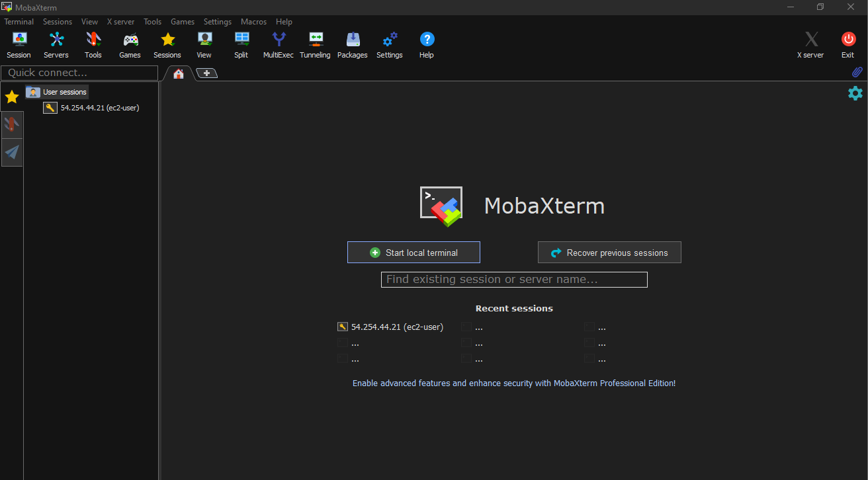868x480 pixels.
Task: Click the User sessions folder icon
Action: coord(33,92)
